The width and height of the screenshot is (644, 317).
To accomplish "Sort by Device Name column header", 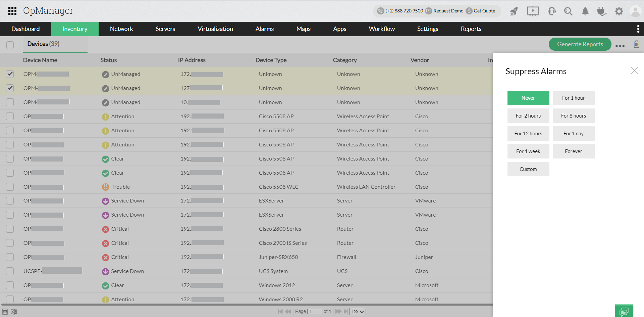I will coord(40,60).
